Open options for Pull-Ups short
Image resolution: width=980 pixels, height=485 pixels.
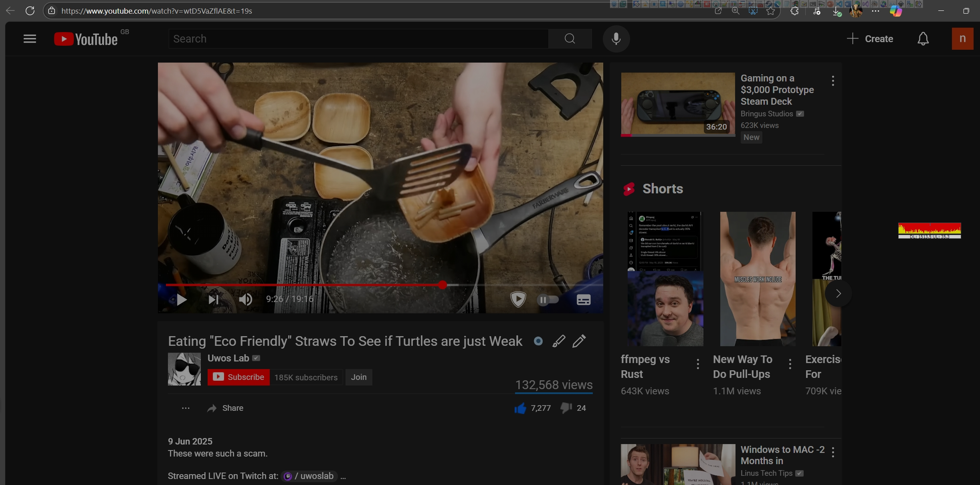(x=790, y=364)
